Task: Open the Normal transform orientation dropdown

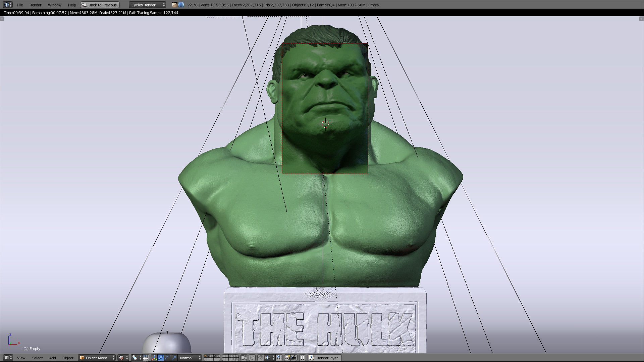Action: coord(188,358)
